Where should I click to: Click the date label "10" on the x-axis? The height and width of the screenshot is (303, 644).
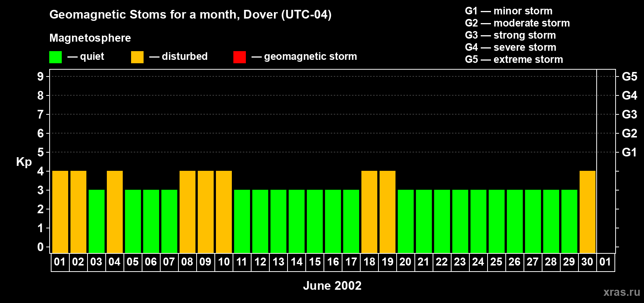click(x=224, y=262)
